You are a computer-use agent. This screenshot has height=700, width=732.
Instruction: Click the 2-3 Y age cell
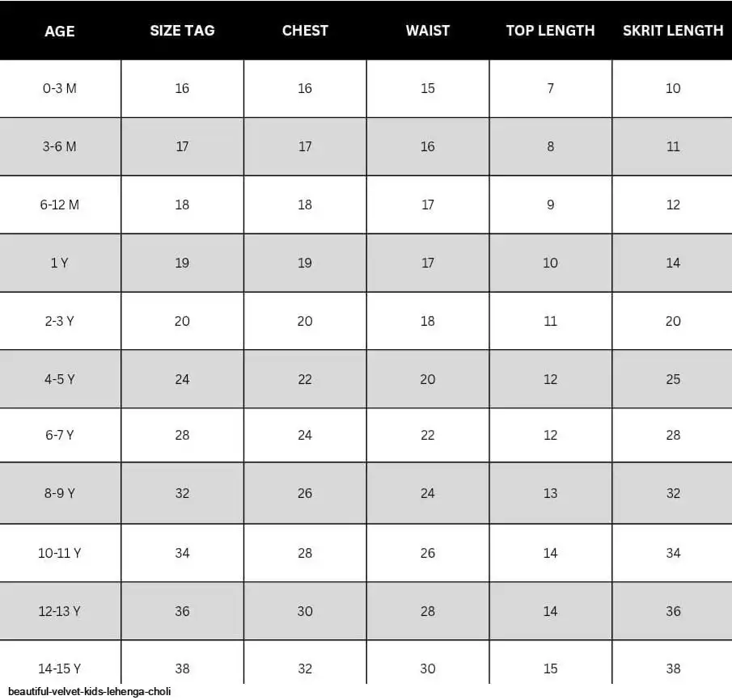[60, 321]
